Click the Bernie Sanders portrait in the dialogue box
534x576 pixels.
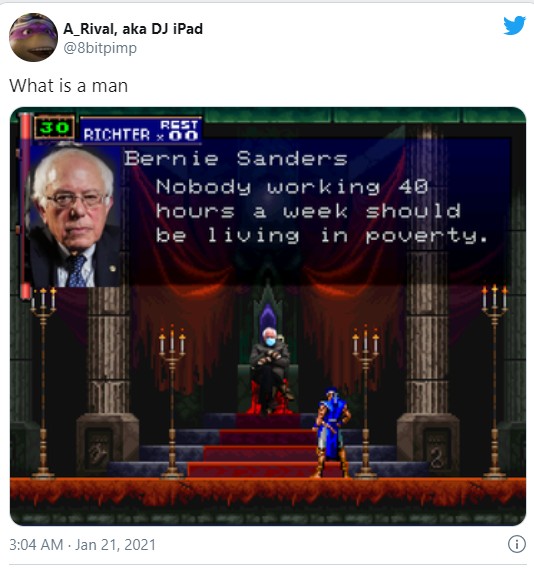[x=75, y=217]
